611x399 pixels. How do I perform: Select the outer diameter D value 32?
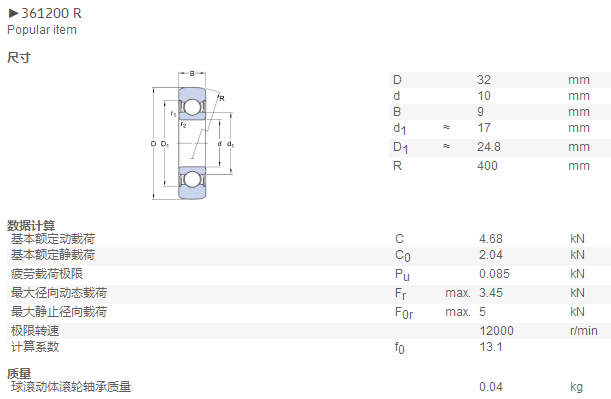click(484, 80)
